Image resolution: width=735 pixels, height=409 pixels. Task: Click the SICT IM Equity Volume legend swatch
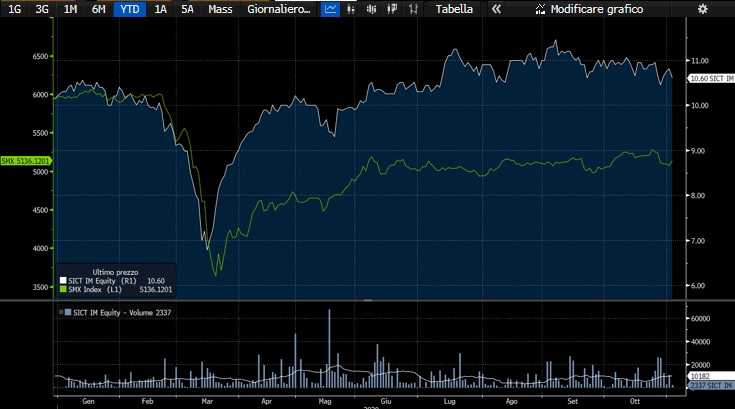click(68, 312)
